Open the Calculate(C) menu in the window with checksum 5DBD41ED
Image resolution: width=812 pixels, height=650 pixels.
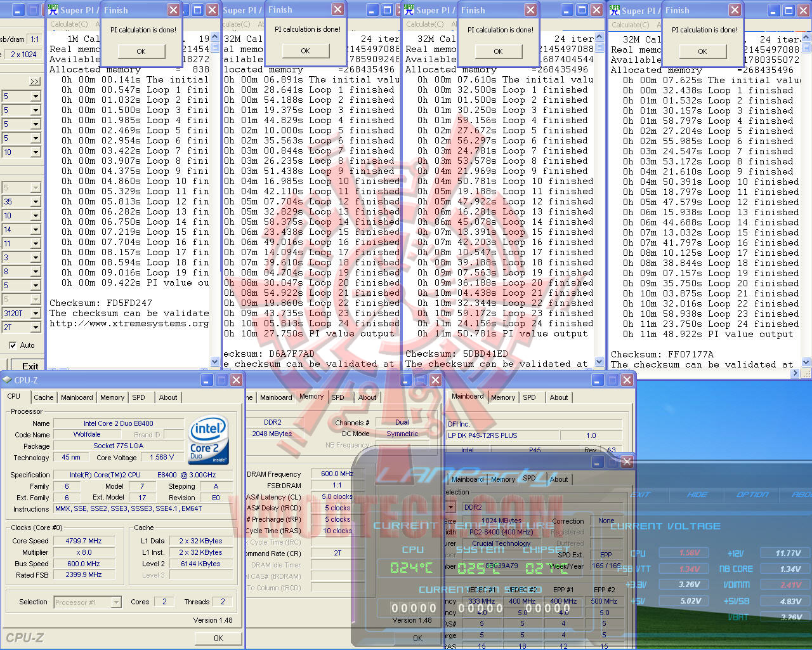426,24
